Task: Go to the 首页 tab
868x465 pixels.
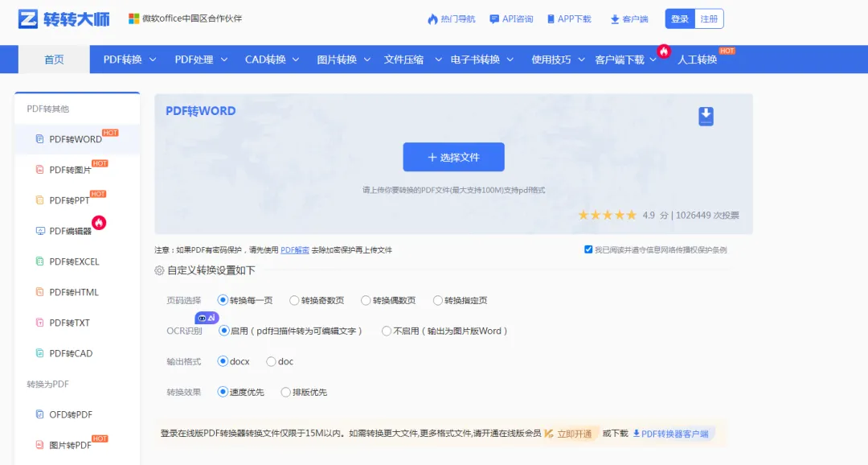Action: pos(55,60)
